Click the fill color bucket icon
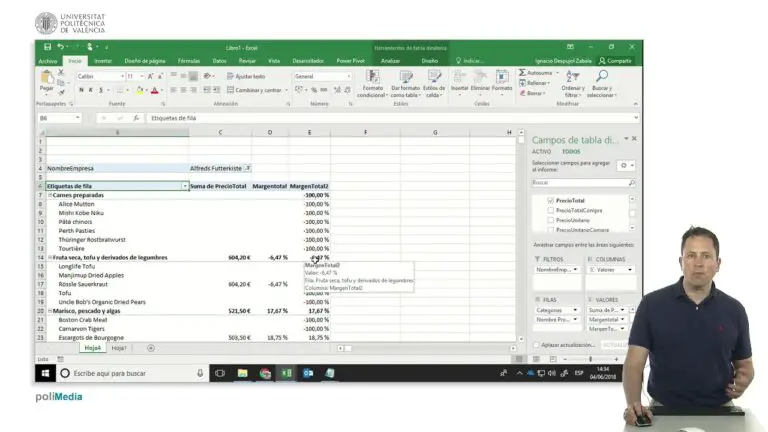 click(x=140, y=90)
